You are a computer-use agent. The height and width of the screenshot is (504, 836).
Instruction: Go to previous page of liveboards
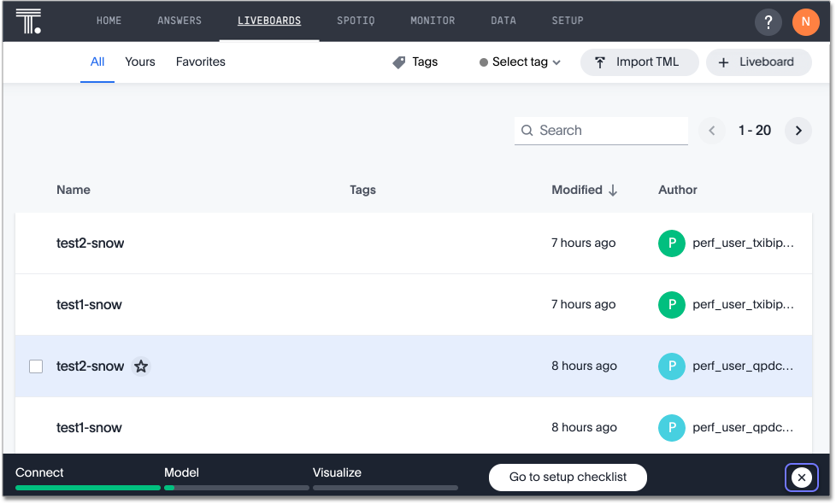tap(712, 131)
